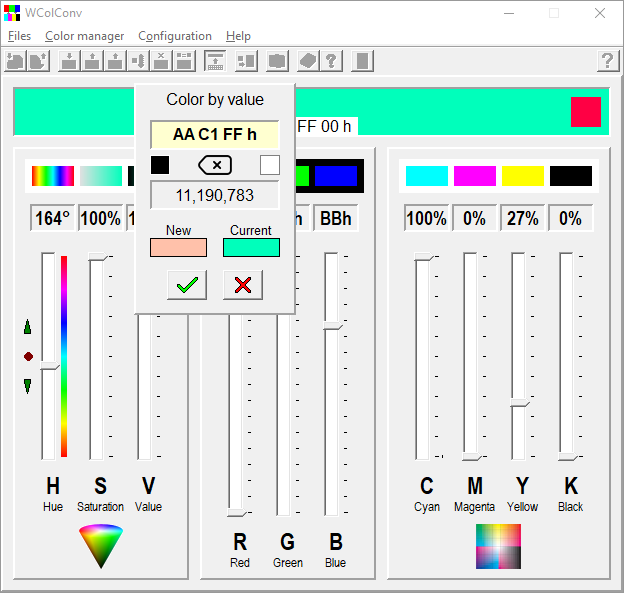Click the blue RGB swatch

point(336,176)
